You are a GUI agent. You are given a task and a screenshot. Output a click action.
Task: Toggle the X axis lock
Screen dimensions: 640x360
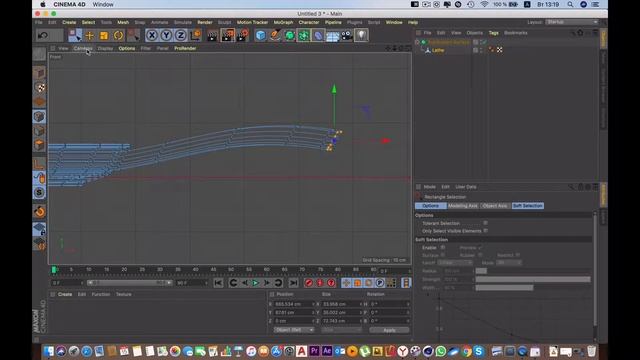(x=152, y=36)
